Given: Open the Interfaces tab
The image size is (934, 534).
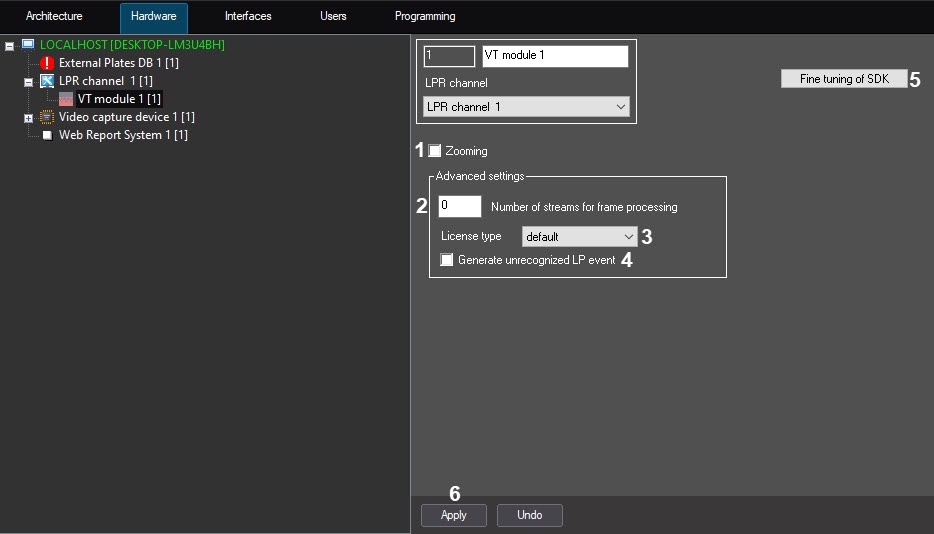Looking at the screenshot, I should pyautogui.click(x=248, y=17).
